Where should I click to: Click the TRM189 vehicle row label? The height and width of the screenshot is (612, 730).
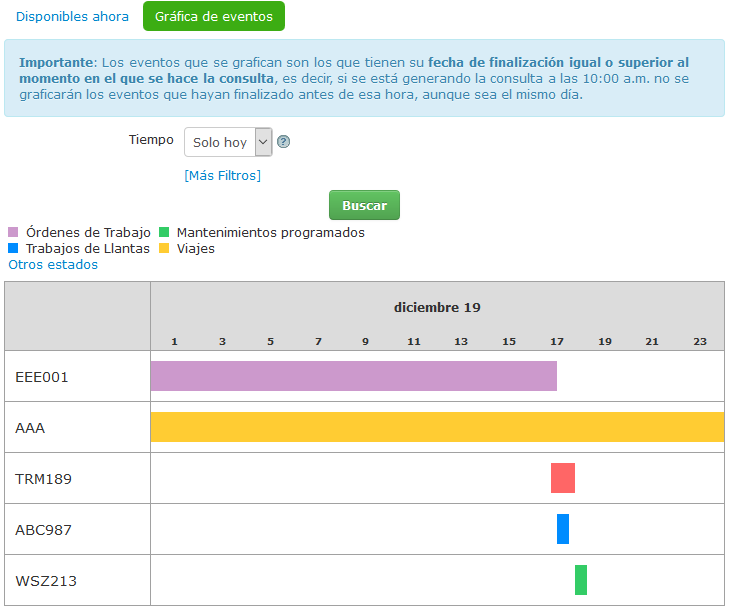pyautogui.click(x=43, y=479)
